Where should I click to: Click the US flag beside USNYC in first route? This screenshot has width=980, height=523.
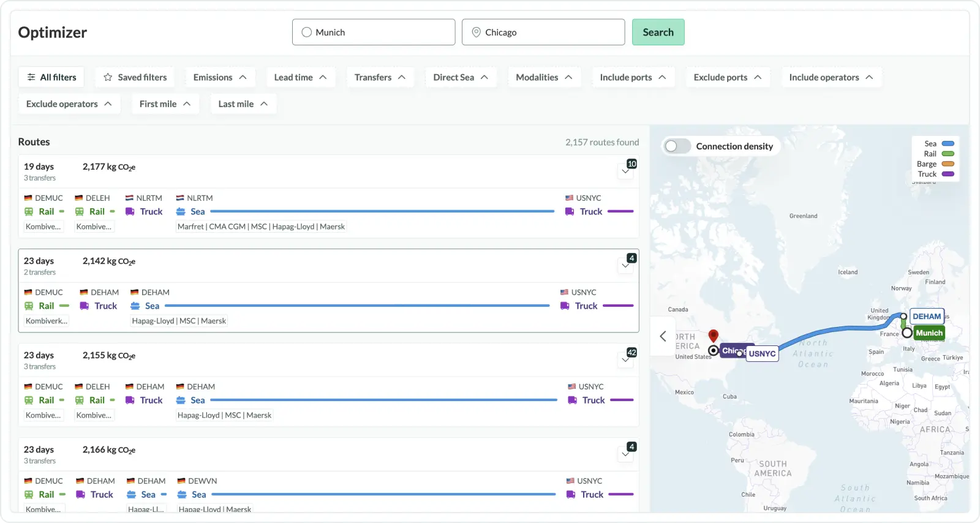click(x=569, y=198)
